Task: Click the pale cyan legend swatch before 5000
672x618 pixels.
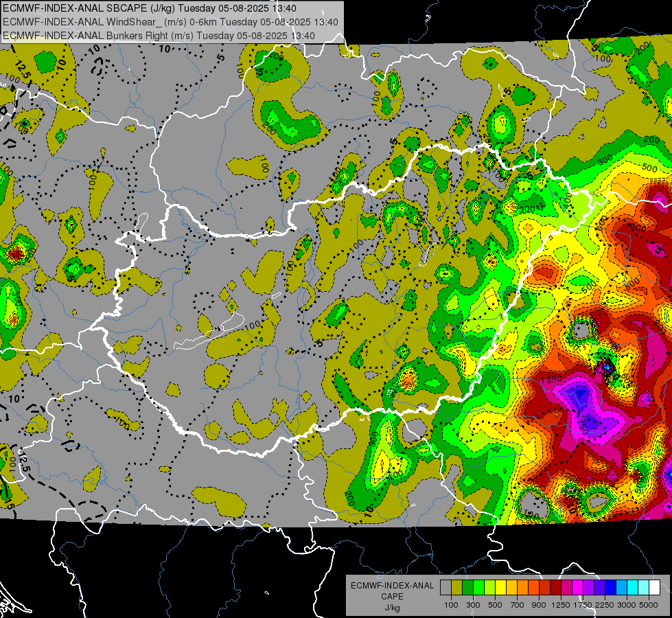Action: pos(644,588)
